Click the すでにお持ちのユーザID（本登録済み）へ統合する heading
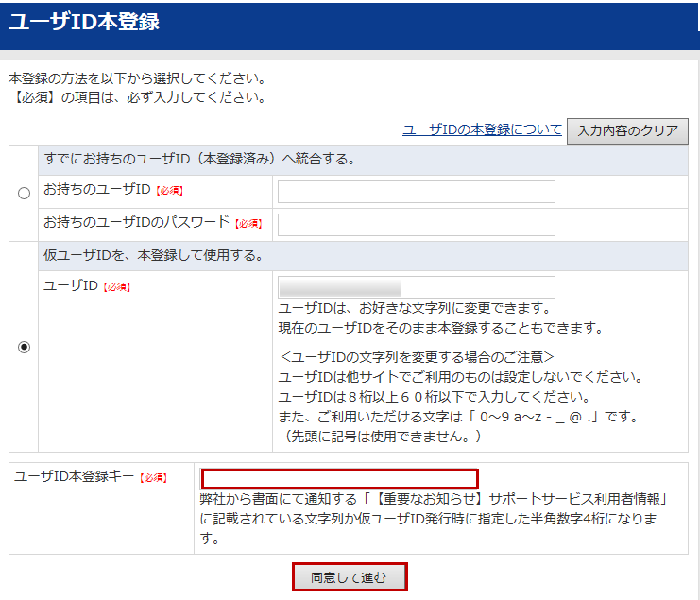Viewport: 700px width, 600px height. (199, 159)
